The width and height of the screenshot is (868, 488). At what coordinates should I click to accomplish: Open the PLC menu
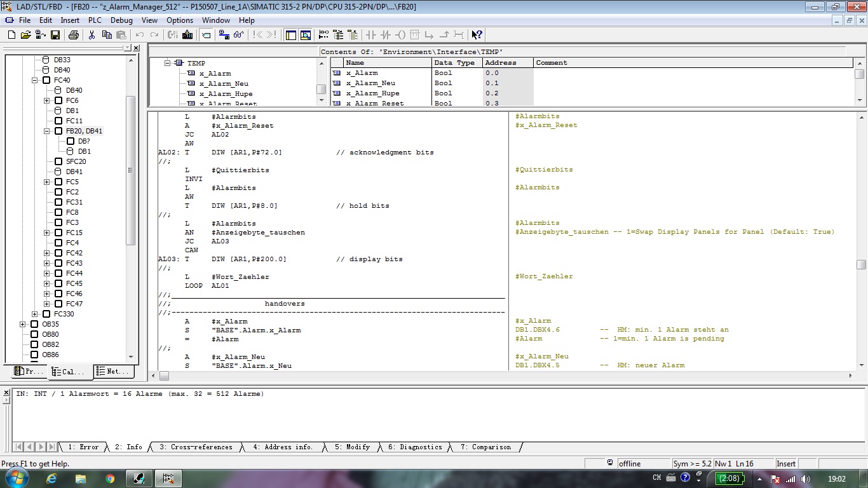tap(95, 20)
